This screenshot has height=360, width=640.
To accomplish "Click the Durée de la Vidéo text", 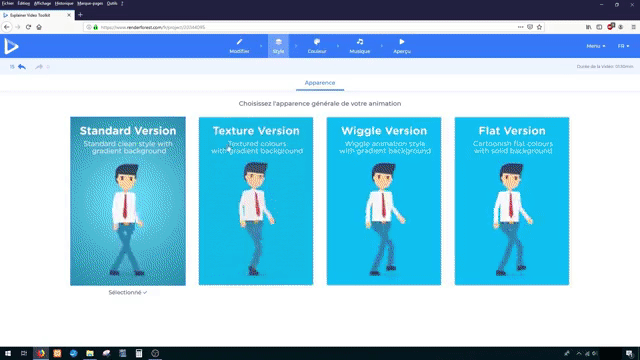I will [x=605, y=67].
